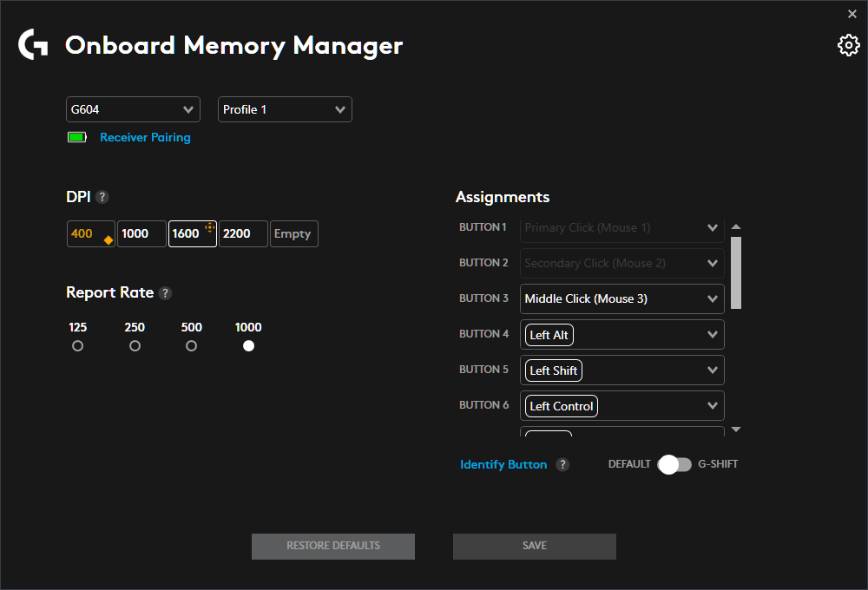Expand Button 1 Primary Click dropdown
The height and width of the screenshot is (590, 868).
(x=622, y=228)
